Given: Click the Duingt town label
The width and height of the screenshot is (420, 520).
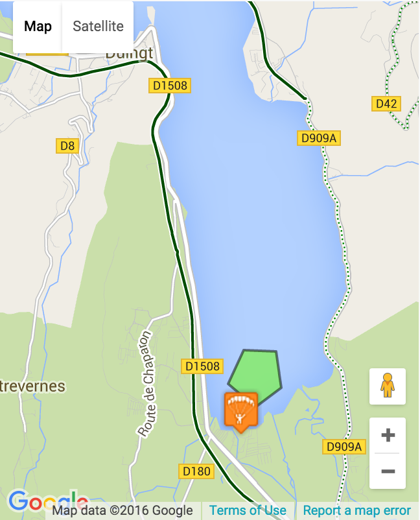Looking at the screenshot, I should tap(130, 54).
